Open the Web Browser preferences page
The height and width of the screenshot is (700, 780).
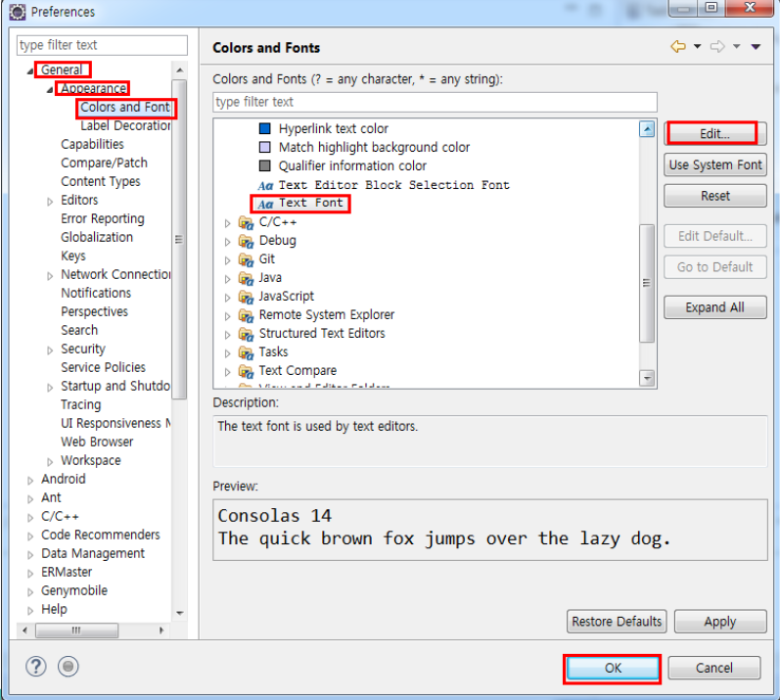coord(97,442)
